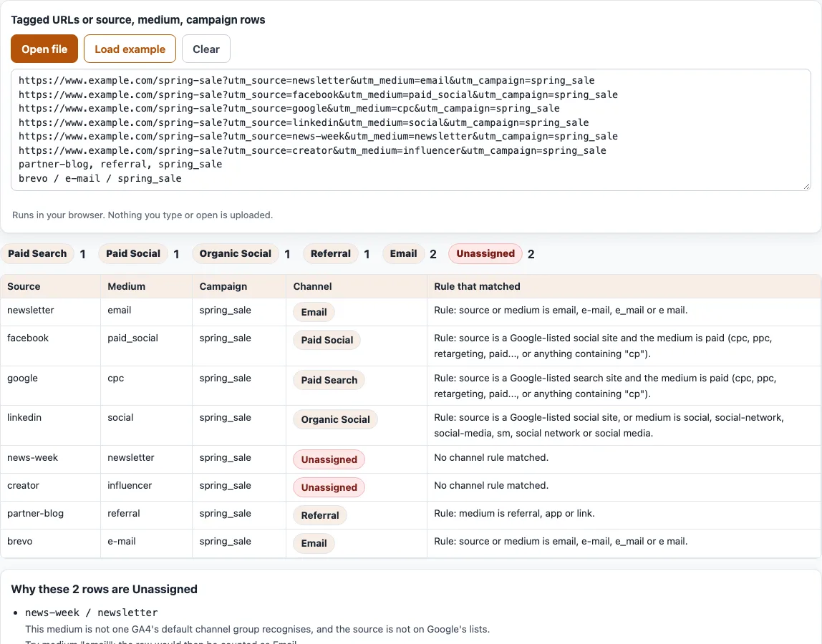Viewport: 822px width, 644px height.
Task: Click the Paid Social badge in facebook row
Action: tap(327, 340)
